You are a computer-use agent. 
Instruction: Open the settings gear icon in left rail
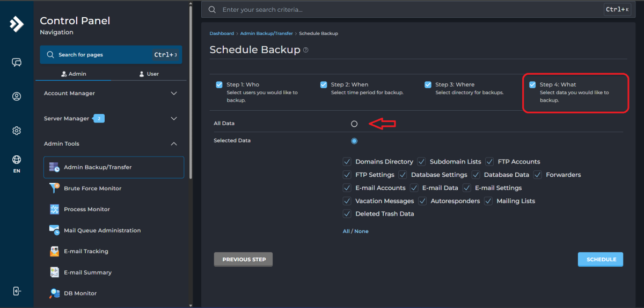point(17,131)
